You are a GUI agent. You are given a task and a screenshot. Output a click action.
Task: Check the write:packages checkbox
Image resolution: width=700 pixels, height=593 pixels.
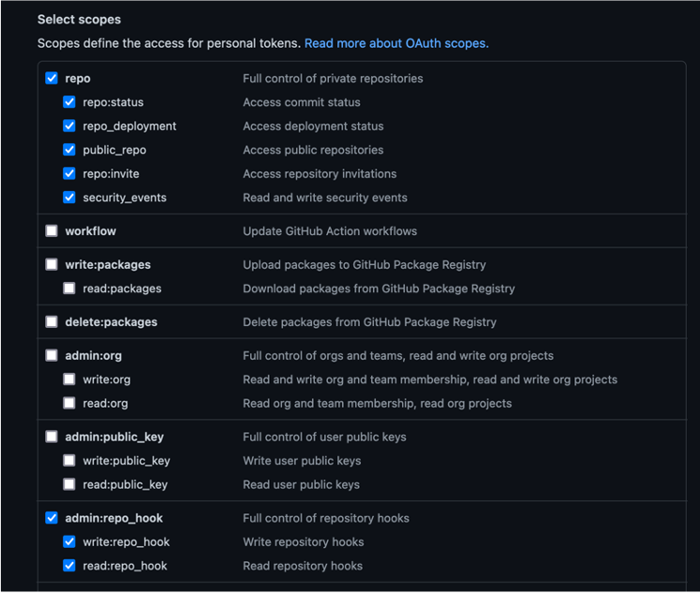52,264
